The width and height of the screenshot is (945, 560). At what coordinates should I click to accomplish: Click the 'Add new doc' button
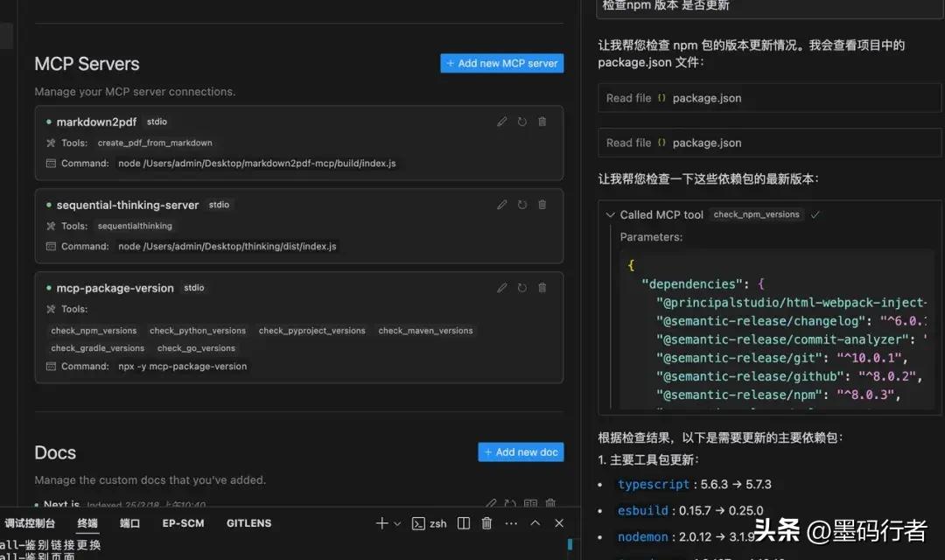click(x=521, y=451)
